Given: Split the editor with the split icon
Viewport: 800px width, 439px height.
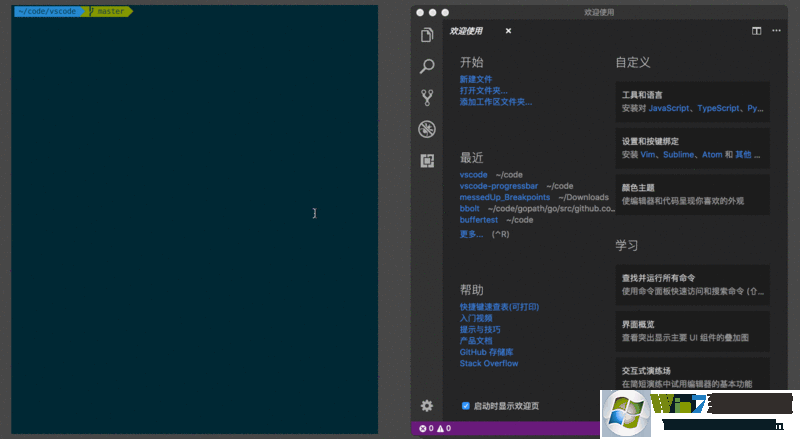Looking at the screenshot, I should tap(757, 31).
